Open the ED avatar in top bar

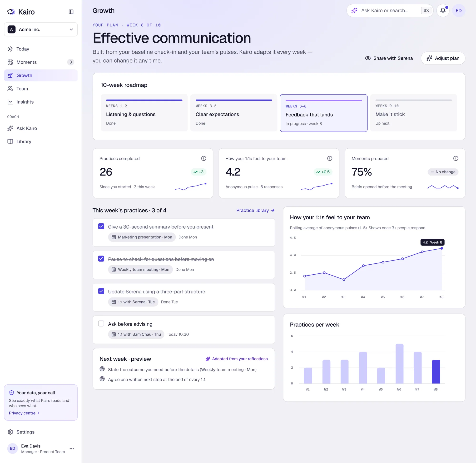click(x=458, y=10)
